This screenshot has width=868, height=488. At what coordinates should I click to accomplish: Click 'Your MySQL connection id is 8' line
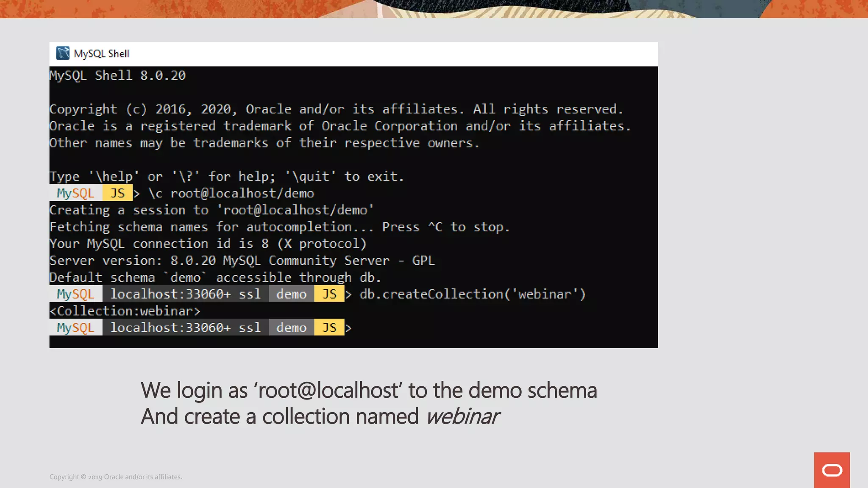208,244
